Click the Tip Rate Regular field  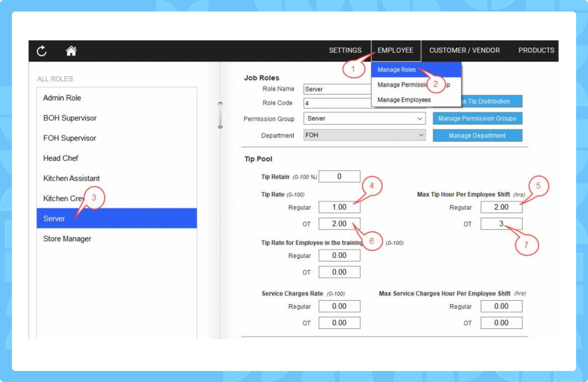tap(339, 207)
